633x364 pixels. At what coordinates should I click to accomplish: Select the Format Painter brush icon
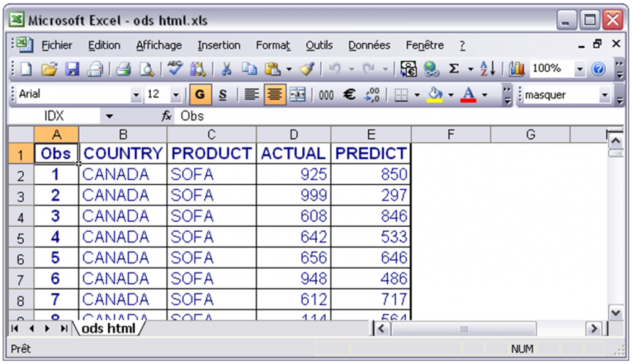coord(307,69)
